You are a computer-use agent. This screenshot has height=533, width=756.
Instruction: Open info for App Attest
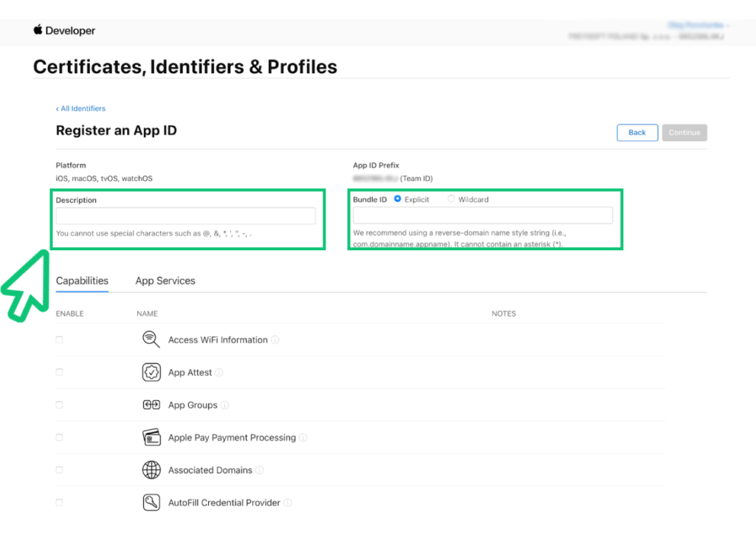click(x=219, y=373)
